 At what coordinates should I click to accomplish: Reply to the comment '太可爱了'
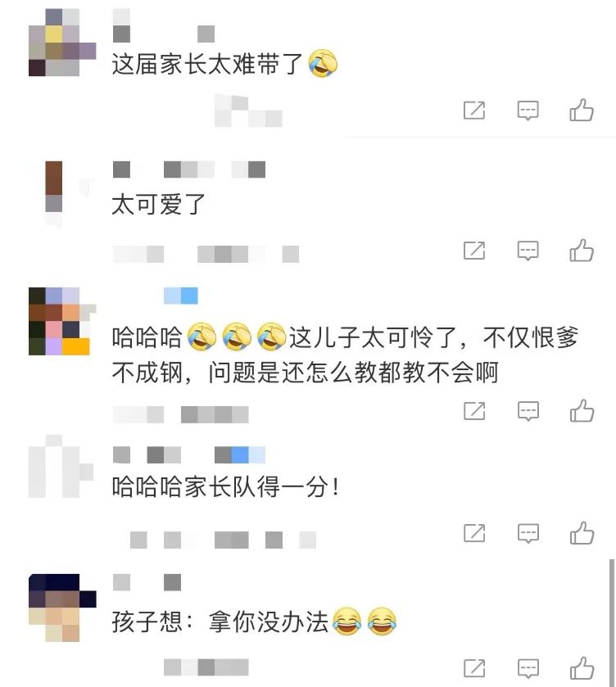[528, 251]
